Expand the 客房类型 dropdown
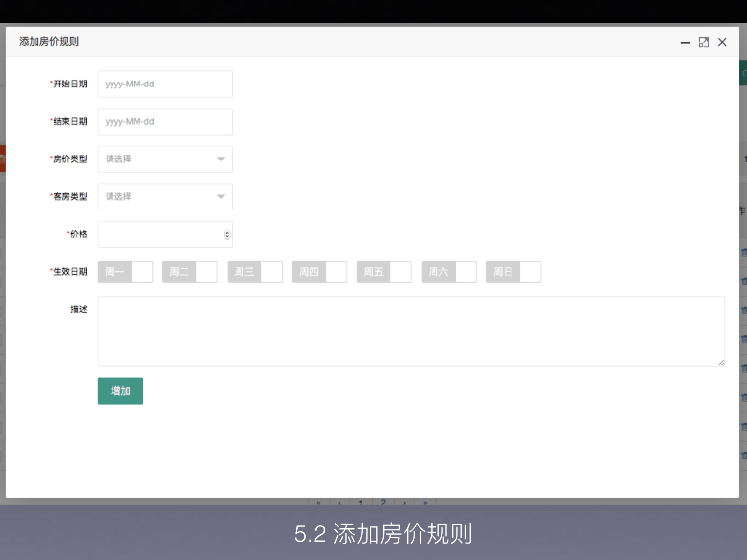747x560 pixels. pos(165,197)
